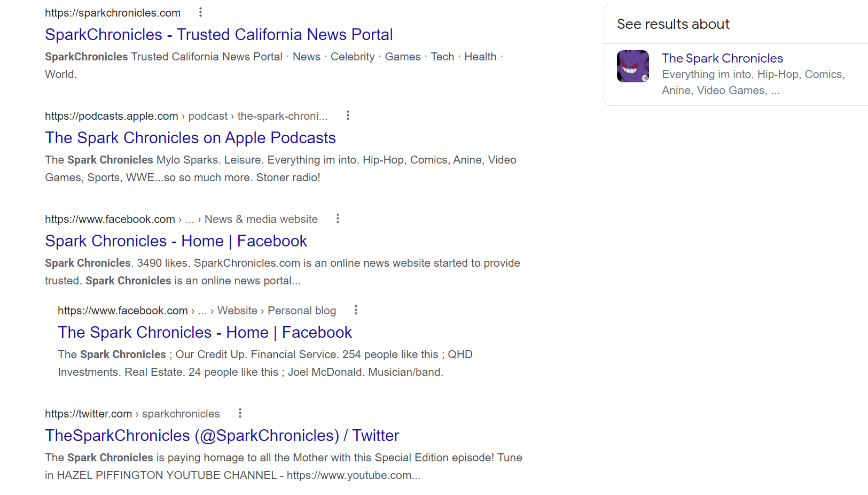The width and height of the screenshot is (868, 495).
Task: Click the purple Gengar podcast thumbnail
Action: point(633,66)
